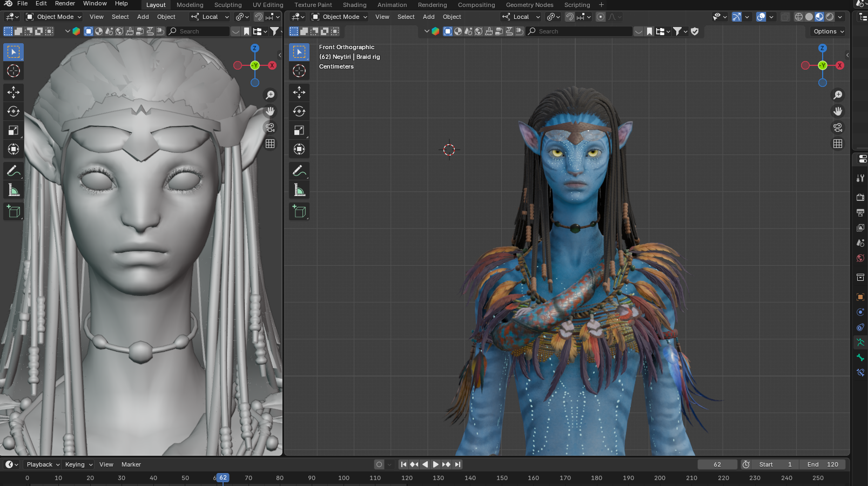
Task: Select the Cursor tool in left viewport
Action: pos(14,71)
